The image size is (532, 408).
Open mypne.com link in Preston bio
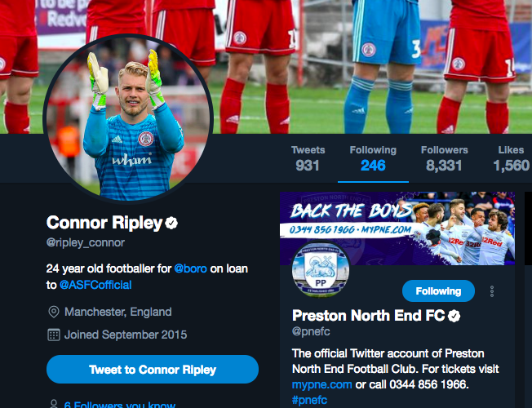[321, 384]
